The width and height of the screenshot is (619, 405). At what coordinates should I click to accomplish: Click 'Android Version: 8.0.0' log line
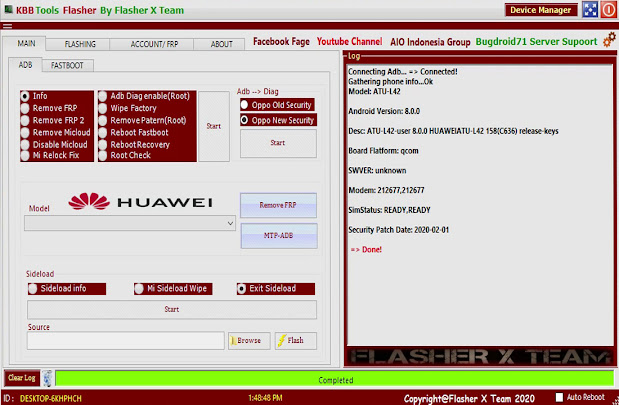point(384,111)
